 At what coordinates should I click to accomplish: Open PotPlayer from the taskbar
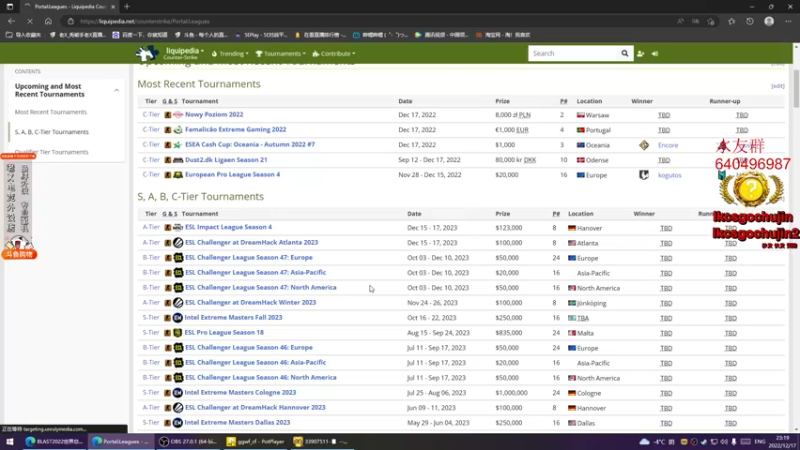coord(256,441)
